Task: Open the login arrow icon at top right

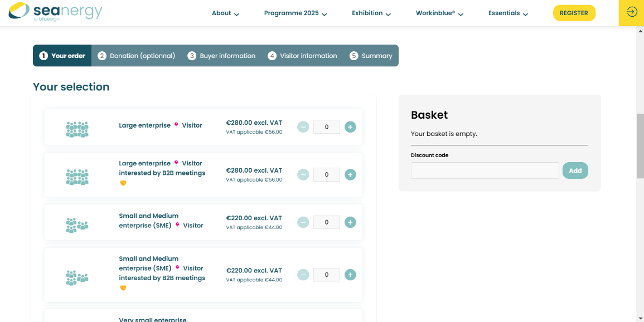Action: (631, 12)
